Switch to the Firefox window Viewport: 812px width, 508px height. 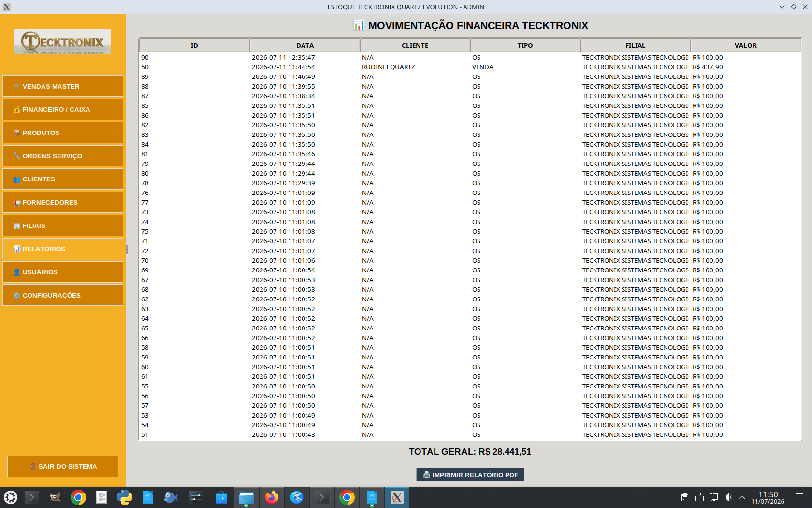[x=272, y=497]
